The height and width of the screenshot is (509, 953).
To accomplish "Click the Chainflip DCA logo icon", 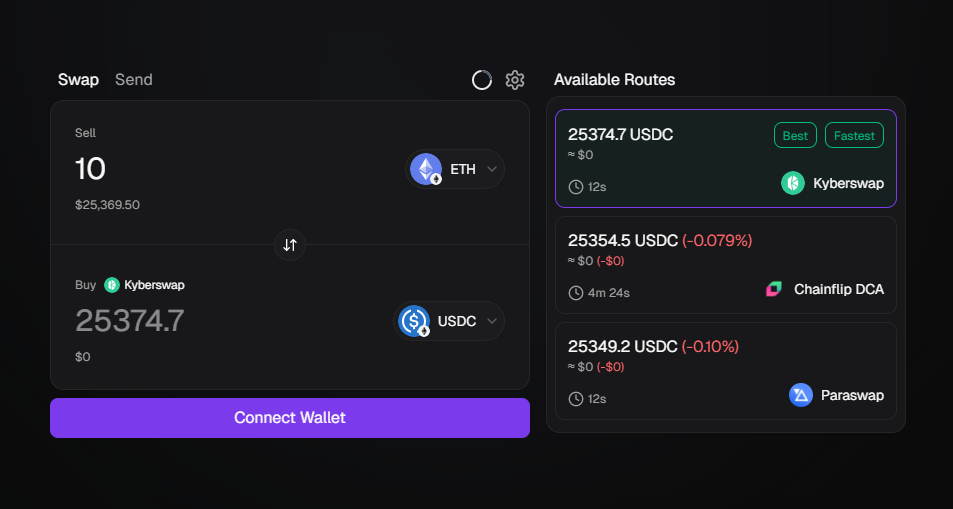I will click(774, 289).
